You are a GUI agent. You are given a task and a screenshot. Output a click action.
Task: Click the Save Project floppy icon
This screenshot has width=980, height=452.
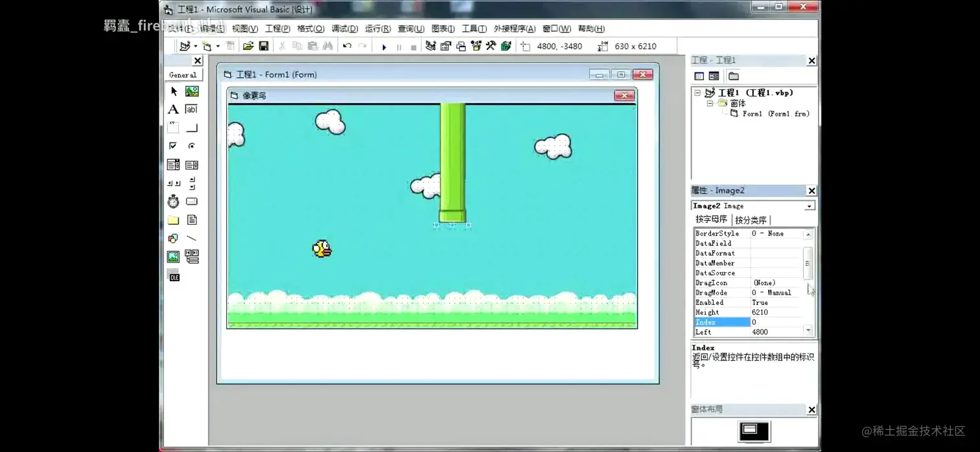point(264,46)
